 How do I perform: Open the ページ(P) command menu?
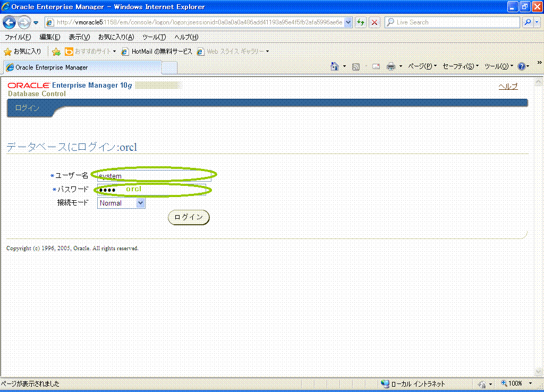point(422,66)
